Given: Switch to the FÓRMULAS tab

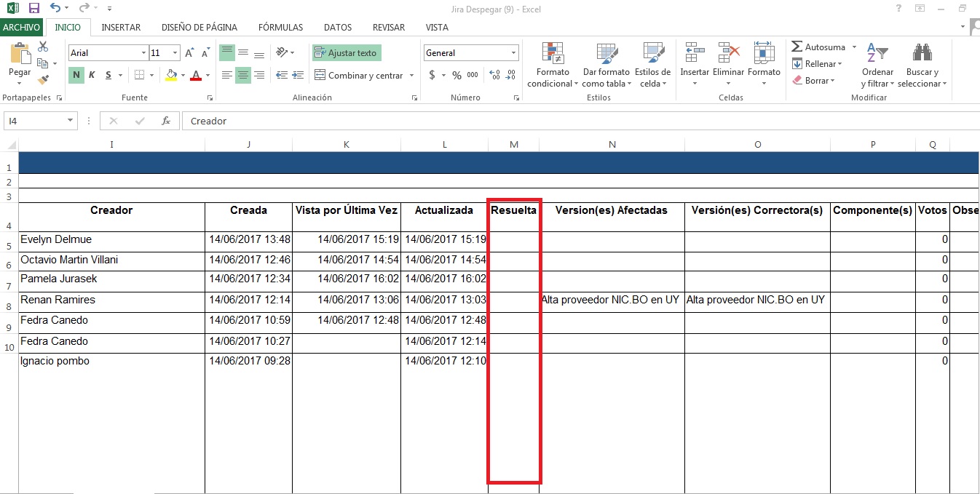Looking at the screenshot, I should tap(280, 28).
